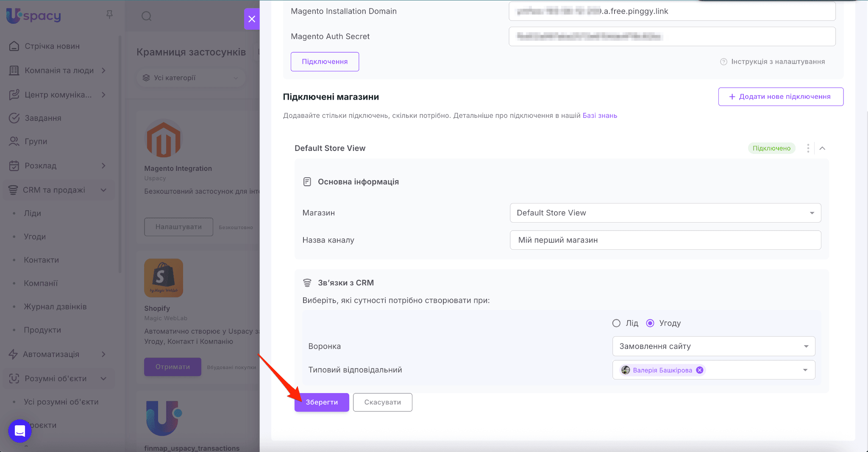The image size is (868, 452).
Task: Open the Воронка dropdown
Action: (714, 346)
